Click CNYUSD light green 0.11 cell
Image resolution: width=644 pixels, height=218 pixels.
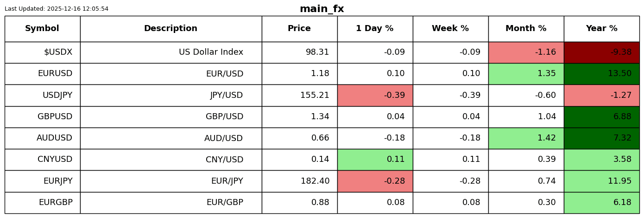coord(375,160)
